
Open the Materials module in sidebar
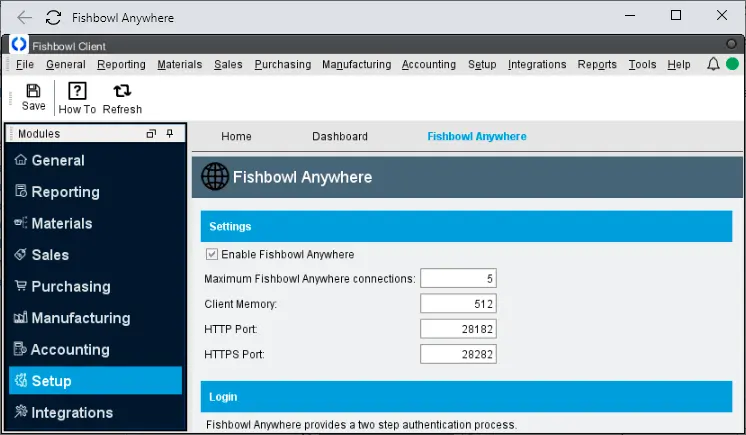coord(95,223)
